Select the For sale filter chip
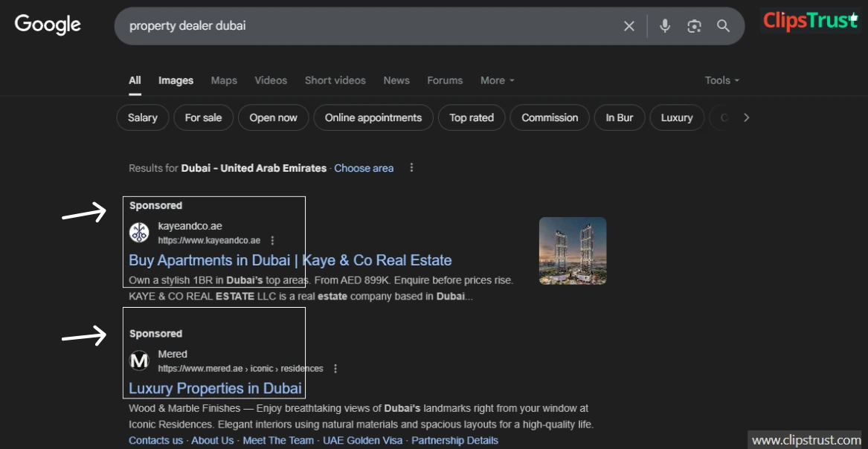The image size is (868, 449). (203, 117)
